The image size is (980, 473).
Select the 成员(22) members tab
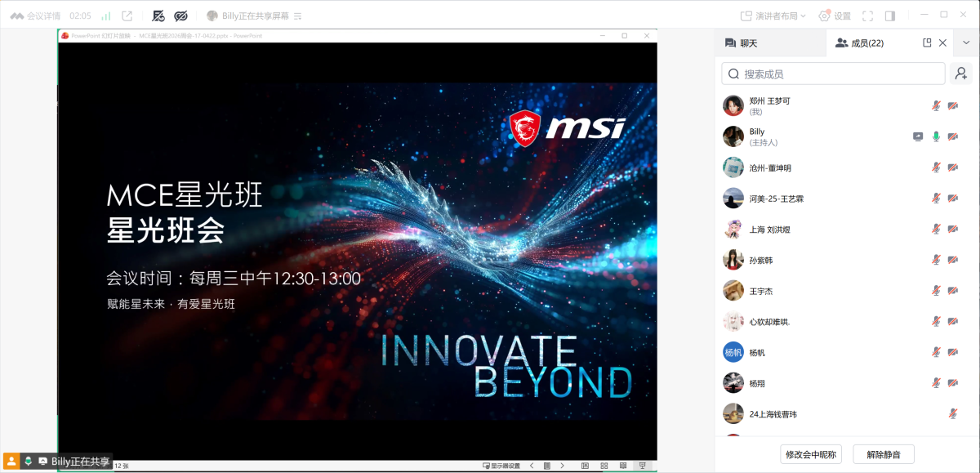tap(860, 42)
